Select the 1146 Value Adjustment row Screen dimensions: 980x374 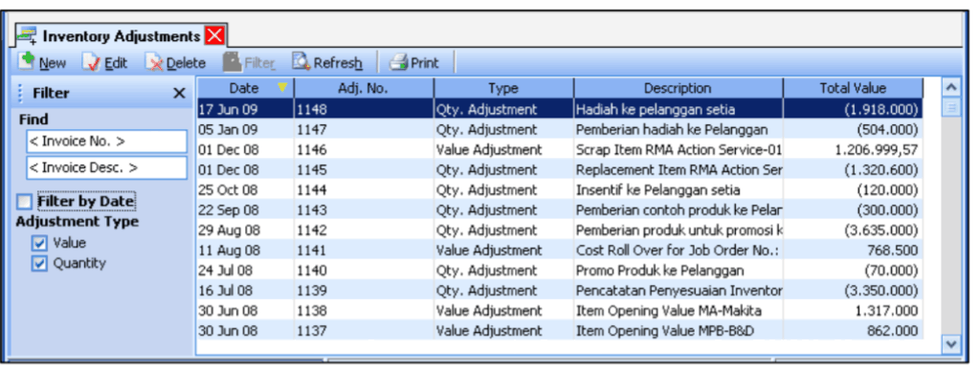[x=560, y=150]
